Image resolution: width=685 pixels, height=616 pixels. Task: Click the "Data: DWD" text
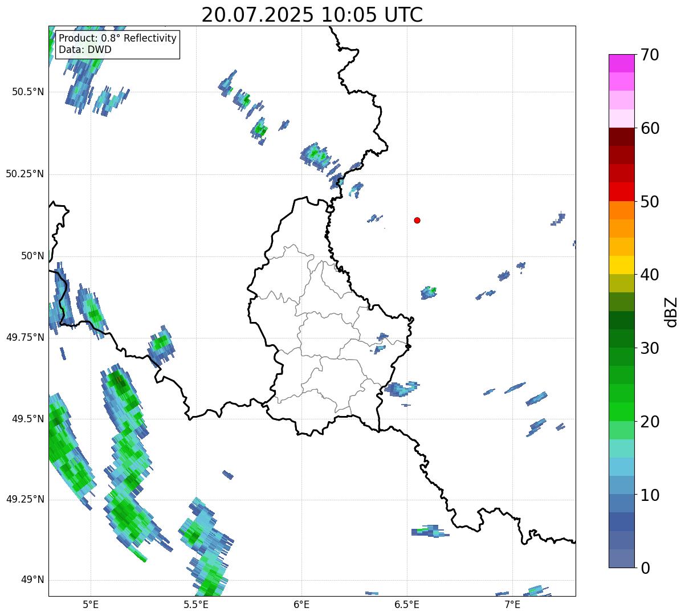click(85, 50)
